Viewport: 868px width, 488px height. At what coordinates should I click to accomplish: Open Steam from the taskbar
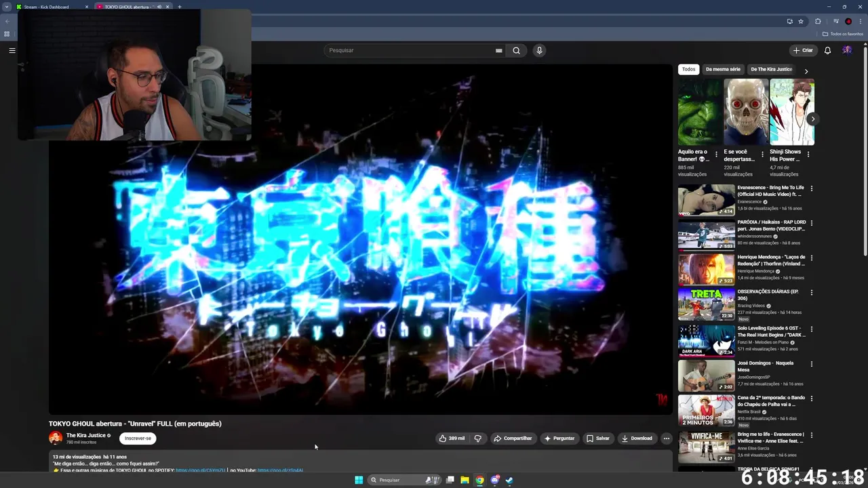click(509, 480)
